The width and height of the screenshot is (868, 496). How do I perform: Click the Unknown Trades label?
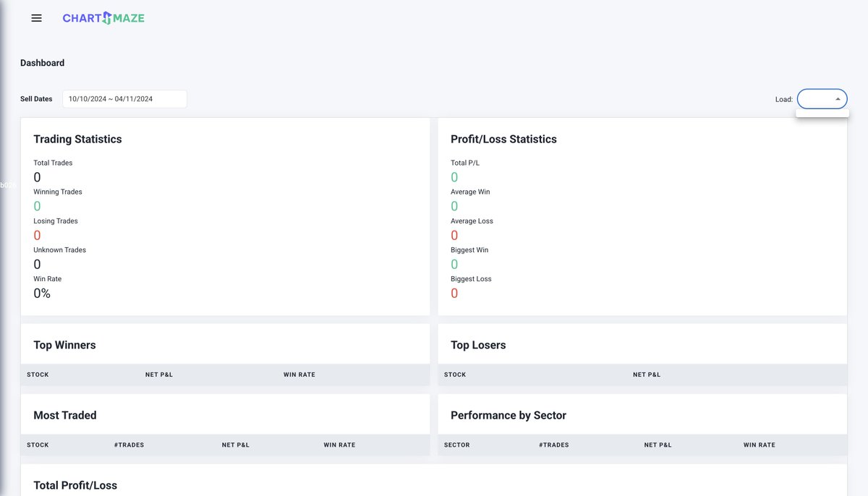(x=59, y=249)
